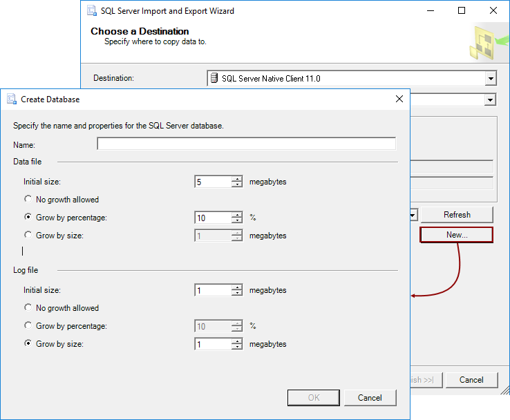Select Log file Grow by size
This screenshot has width=510, height=420.
[28, 343]
